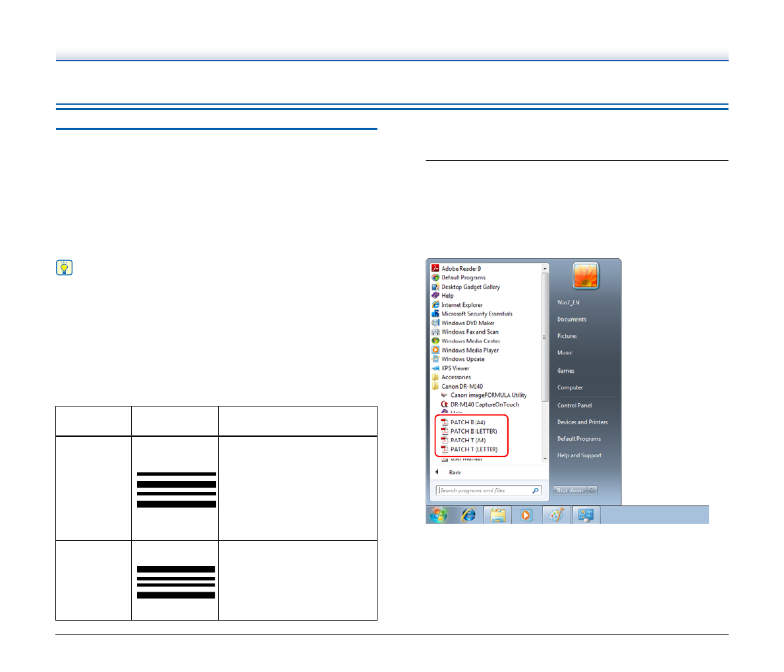Open the Shut down options arrow
This screenshot has height=672, width=784.
coord(592,490)
